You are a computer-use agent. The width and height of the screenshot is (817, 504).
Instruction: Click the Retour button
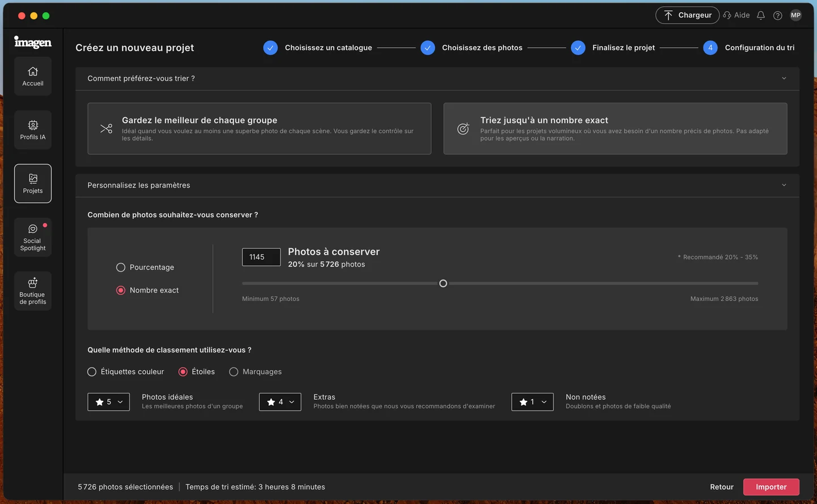(722, 487)
